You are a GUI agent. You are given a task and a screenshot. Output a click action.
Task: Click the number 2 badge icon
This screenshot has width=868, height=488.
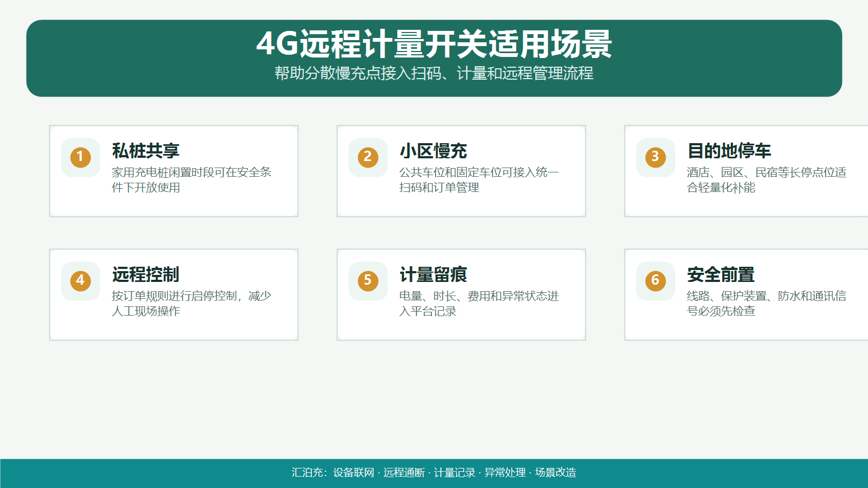368,157
